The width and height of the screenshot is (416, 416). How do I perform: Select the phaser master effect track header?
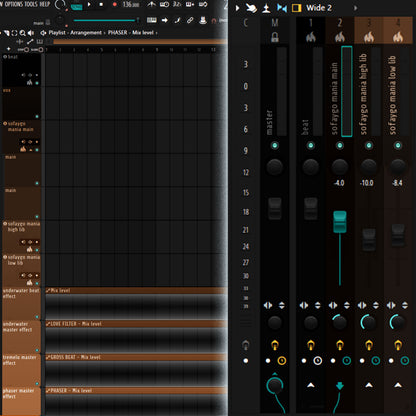pos(21,401)
